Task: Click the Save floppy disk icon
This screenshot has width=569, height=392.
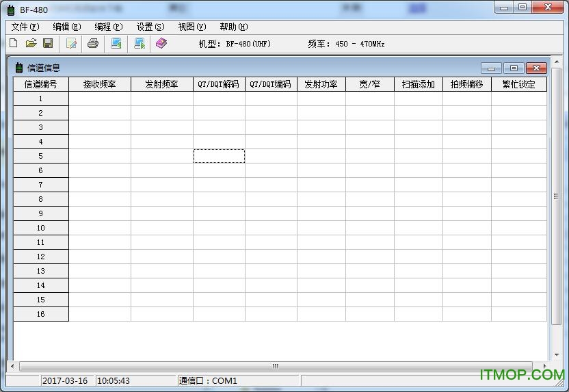Action: (48, 43)
